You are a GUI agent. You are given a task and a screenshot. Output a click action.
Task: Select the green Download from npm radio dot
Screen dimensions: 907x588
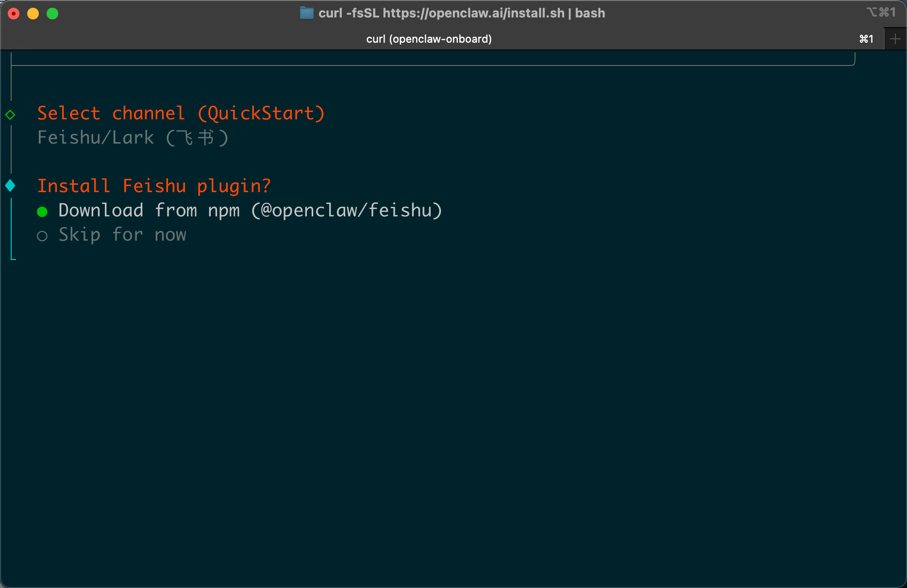pyautogui.click(x=42, y=212)
